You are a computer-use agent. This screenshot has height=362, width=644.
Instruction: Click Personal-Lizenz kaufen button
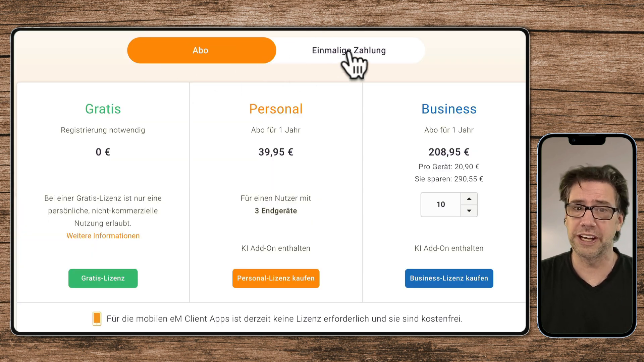click(x=276, y=278)
